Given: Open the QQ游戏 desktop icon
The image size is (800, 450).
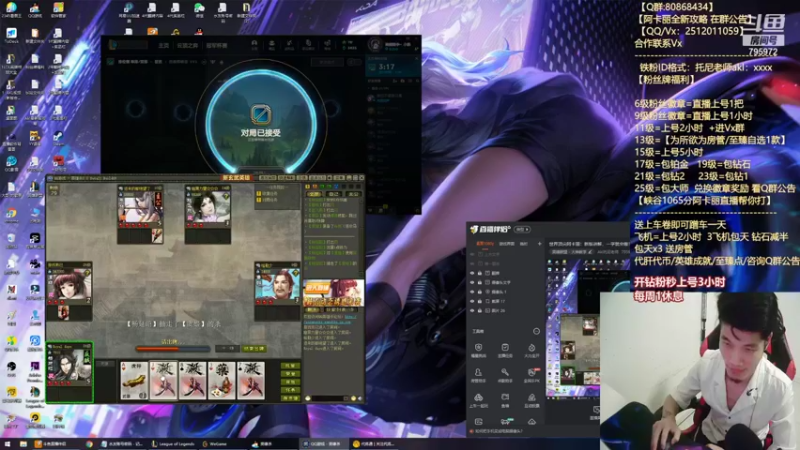Looking at the screenshot, I should pyautogui.click(x=35, y=10).
